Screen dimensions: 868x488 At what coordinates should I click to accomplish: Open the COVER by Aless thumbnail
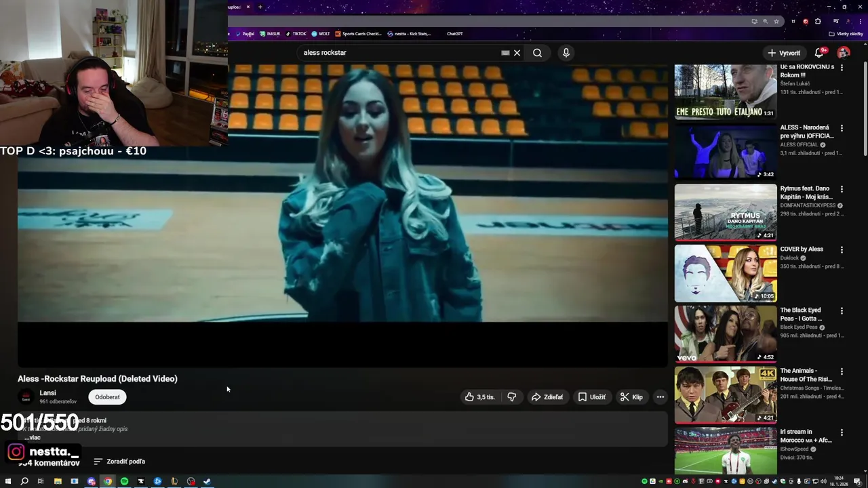(x=726, y=273)
